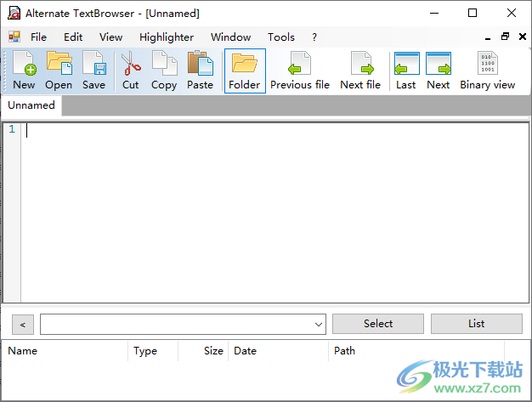Open the Window menu
532x402 pixels.
tap(230, 37)
